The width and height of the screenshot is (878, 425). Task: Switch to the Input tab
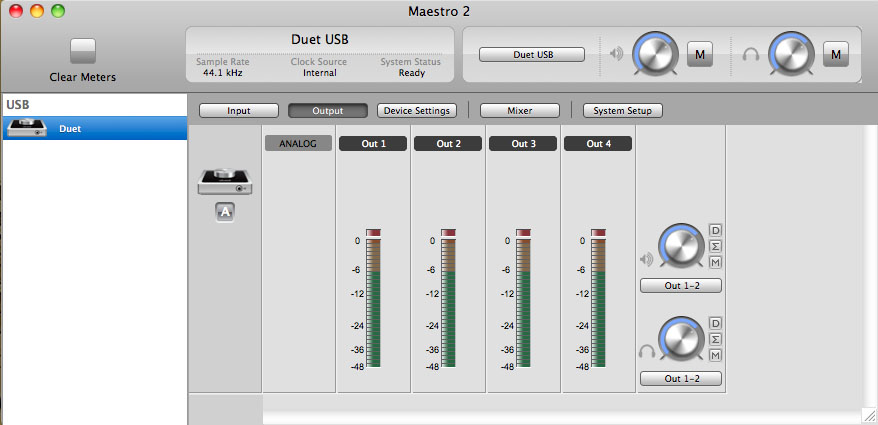pyautogui.click(x=238, y=110)
